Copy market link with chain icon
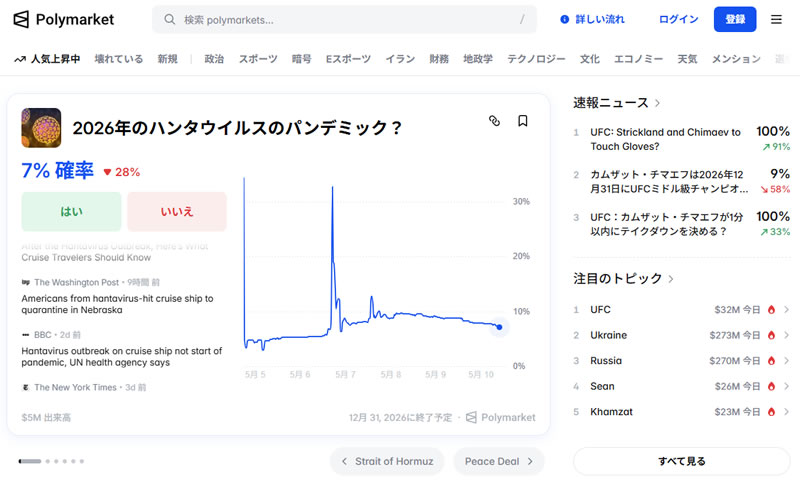 (494, 121)
